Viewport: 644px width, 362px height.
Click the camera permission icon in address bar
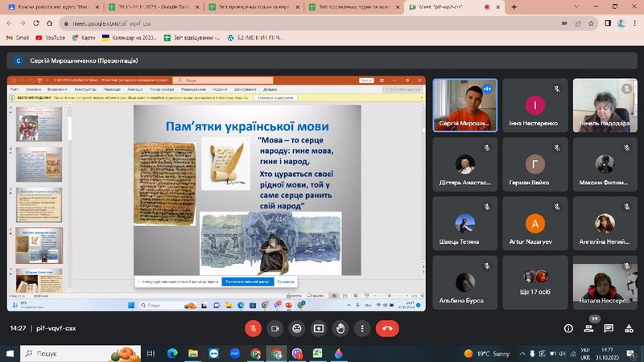(x=565, y=23)
